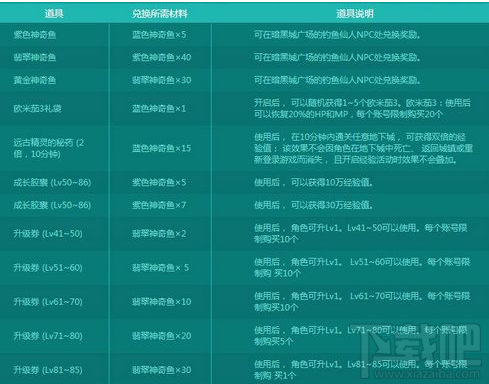The image size is (489, 384).
Task: Click '使用后，可以获得30万经验值。' description
Action: tap(313, 205)
